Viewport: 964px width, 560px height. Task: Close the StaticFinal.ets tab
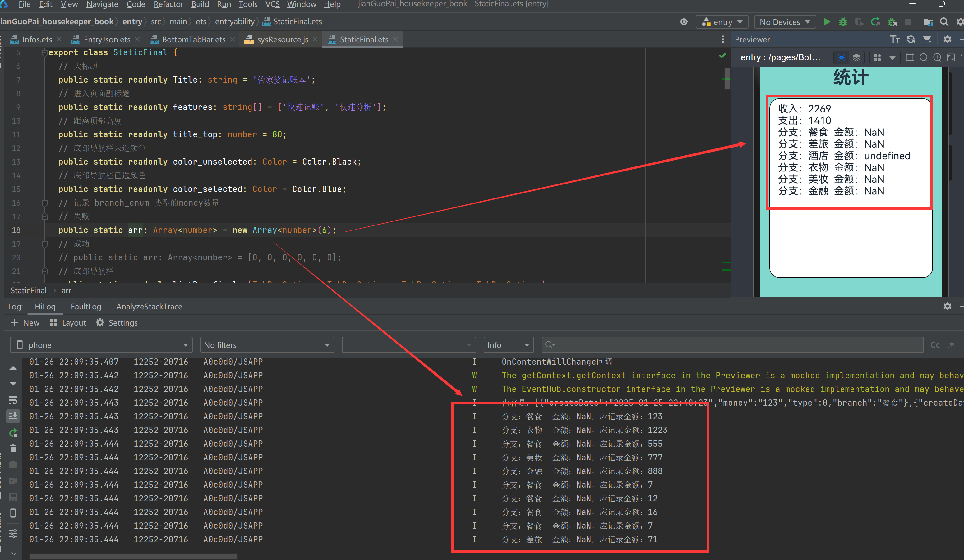coord(395,39)
